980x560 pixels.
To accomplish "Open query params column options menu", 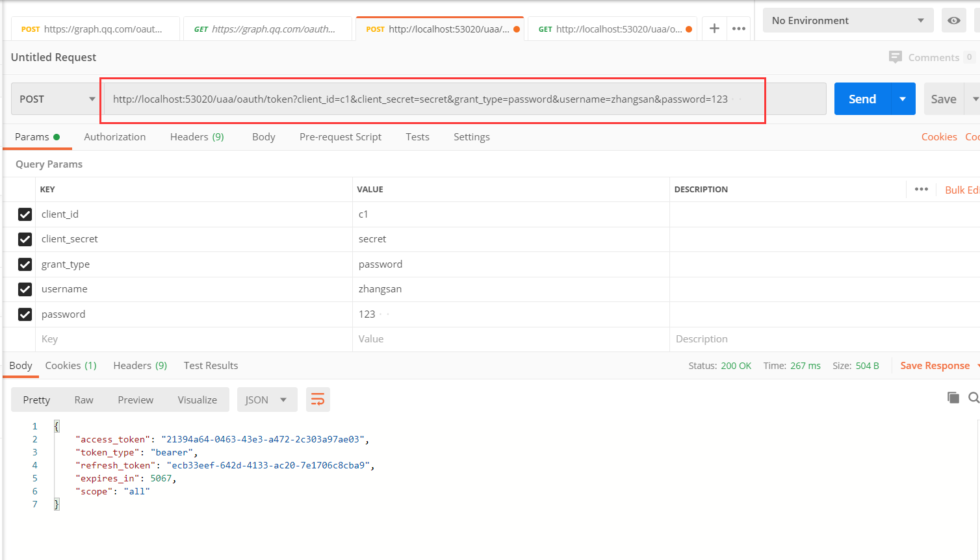I will click(921, 189).
